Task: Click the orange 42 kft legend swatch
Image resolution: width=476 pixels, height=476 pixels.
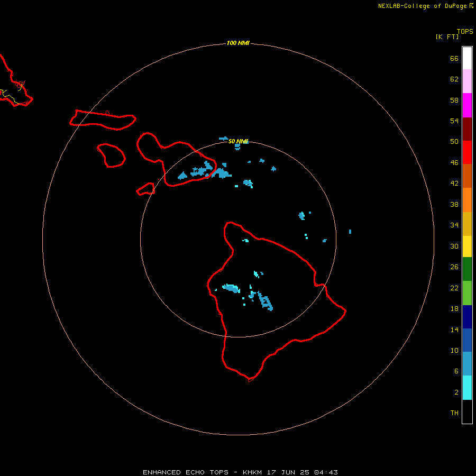Action: pyautogui.click(x=467, y=200)
